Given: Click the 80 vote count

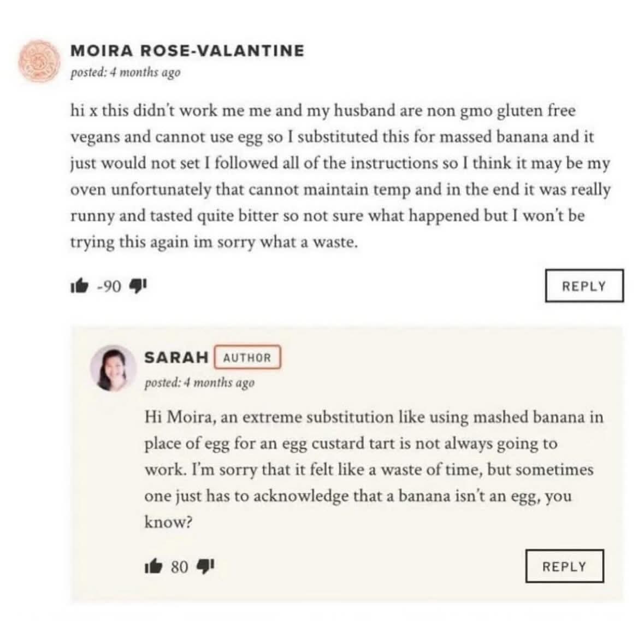Looking at the screenshot, I should [179, 567].
